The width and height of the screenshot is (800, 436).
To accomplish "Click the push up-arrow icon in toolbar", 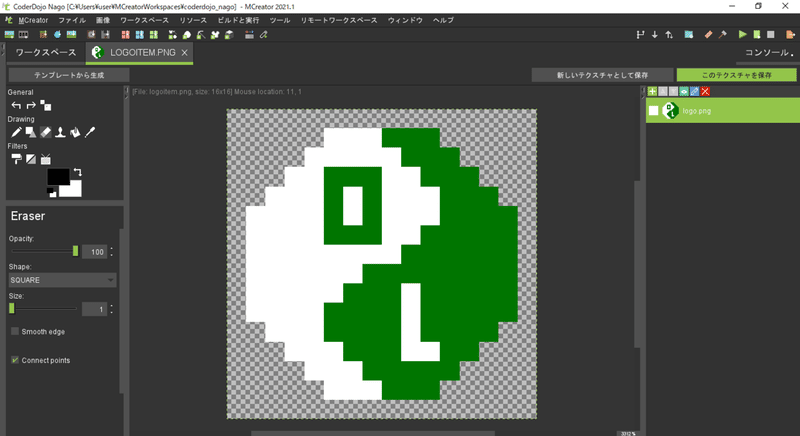I will tap(669, 34).
